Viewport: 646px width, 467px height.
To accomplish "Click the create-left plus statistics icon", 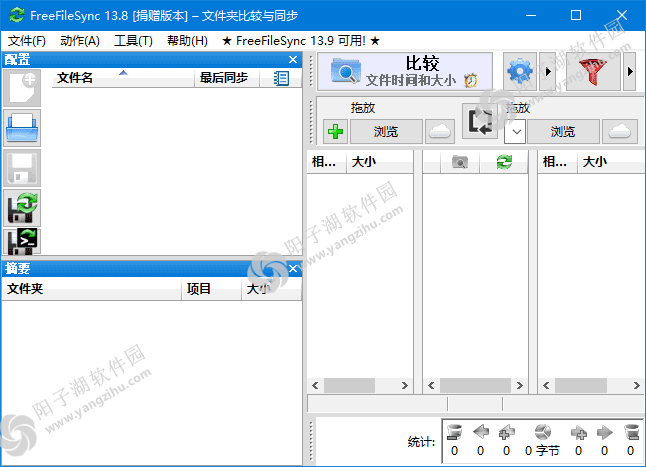I will pos(506,432).
